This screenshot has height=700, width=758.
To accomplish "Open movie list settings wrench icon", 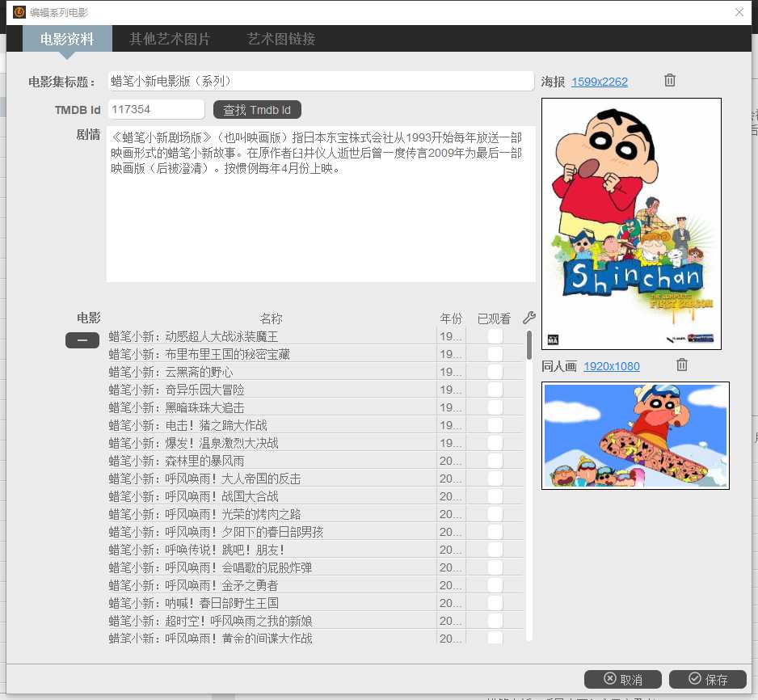I will (529, 318).
